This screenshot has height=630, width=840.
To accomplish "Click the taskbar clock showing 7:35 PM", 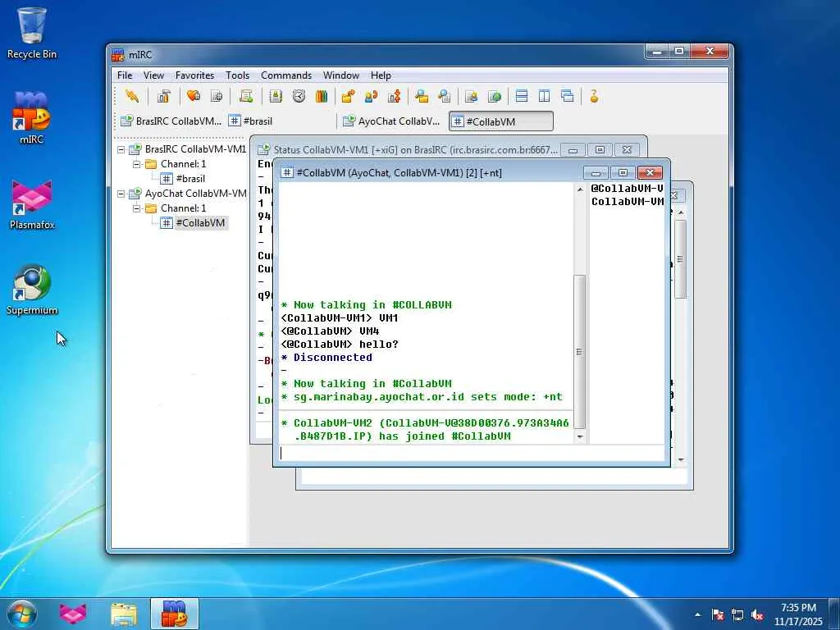I will coord(798,614).
